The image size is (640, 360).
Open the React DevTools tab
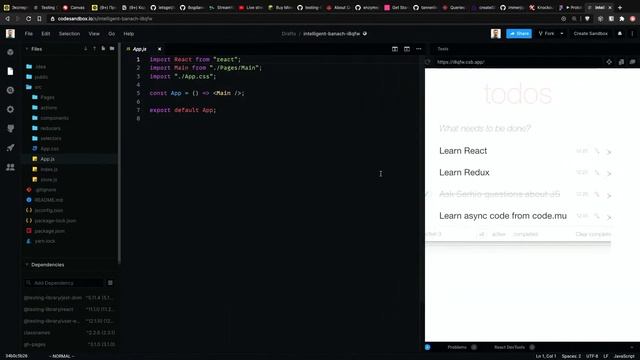click(514, 347)
